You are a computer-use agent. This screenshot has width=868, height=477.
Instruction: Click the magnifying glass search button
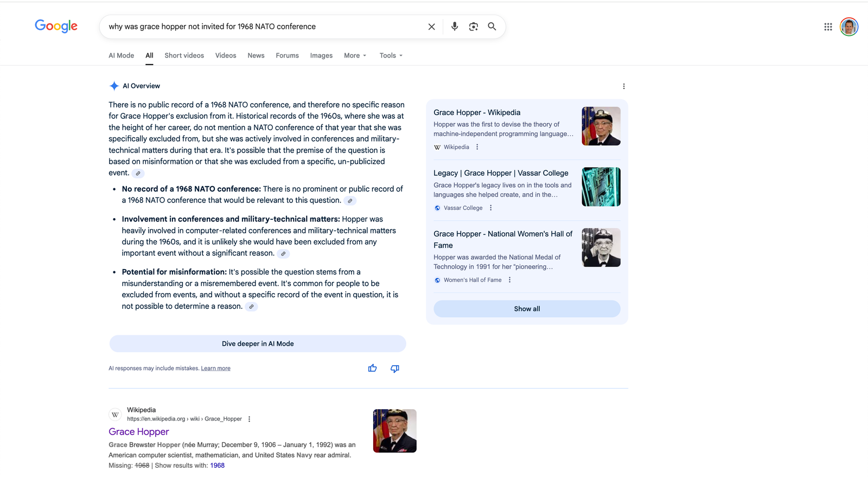[492, 27]
